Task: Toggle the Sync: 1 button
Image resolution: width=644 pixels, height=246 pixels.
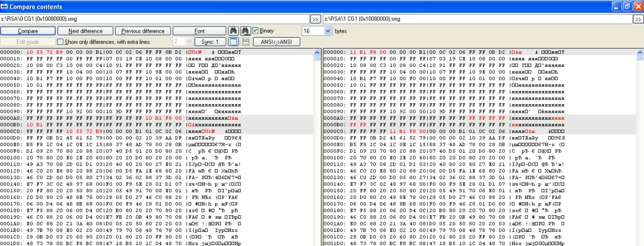Action: pyautogui.click(x=210, y=42)
